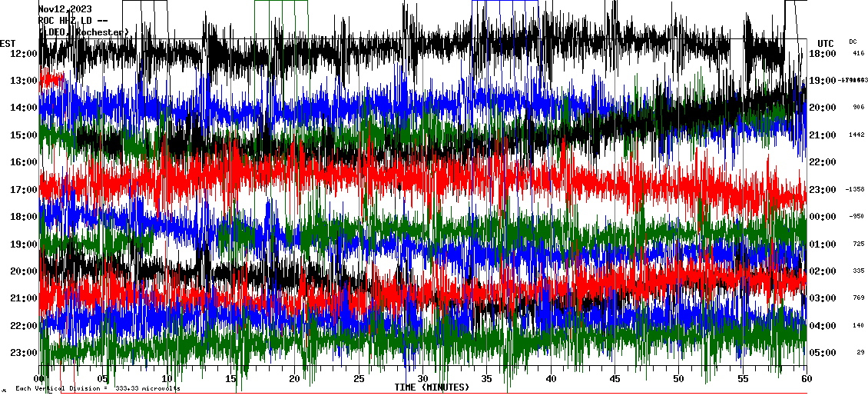The height and width of the screenshot is (399, 868).
Task: Click the DC column heading
Action: click(x=853, y=42)
